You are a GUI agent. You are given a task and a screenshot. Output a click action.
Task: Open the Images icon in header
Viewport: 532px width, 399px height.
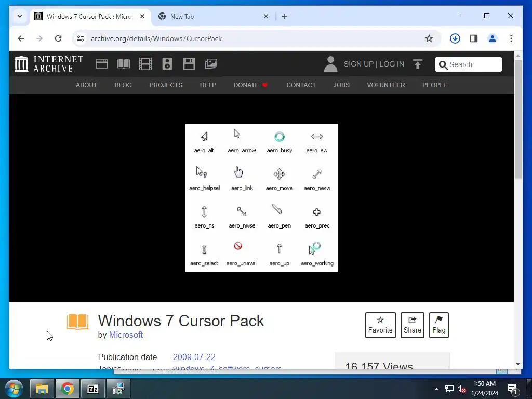(211, 64)
